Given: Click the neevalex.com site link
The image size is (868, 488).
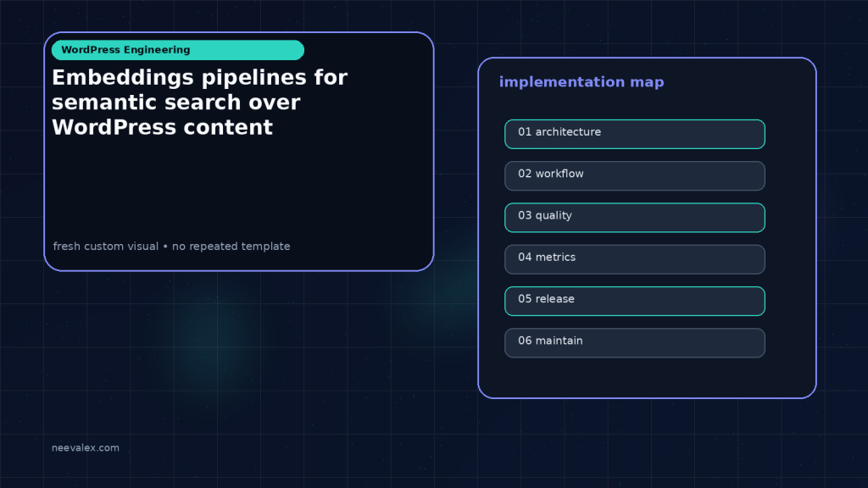Looking at the screenshot, I should (x=86, y=447).
